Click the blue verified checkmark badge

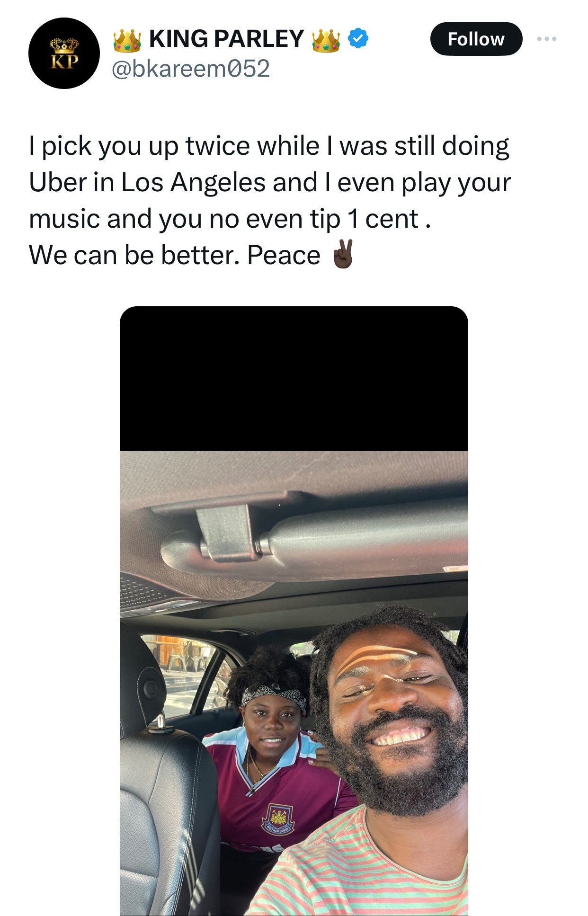358,38
